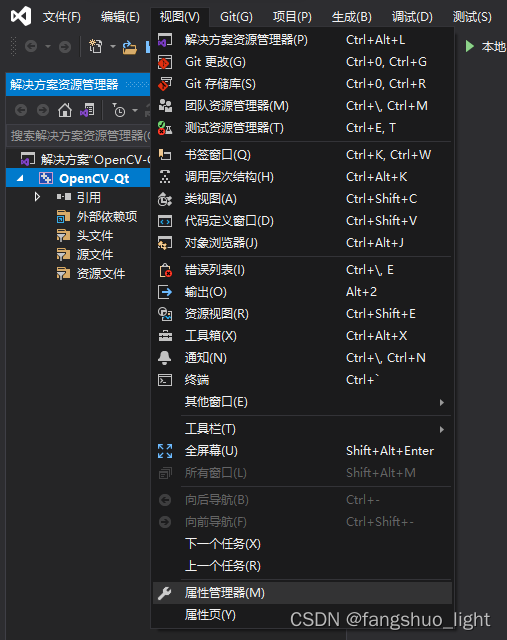The image size is (507, 640).
Task: Collapse the OpenCV-Qt project node
Action: 20,178
